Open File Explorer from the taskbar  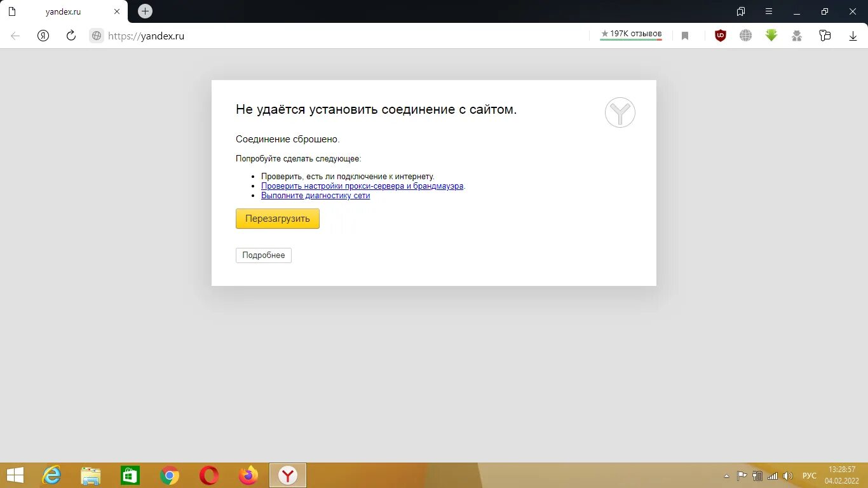pos(91,475)
